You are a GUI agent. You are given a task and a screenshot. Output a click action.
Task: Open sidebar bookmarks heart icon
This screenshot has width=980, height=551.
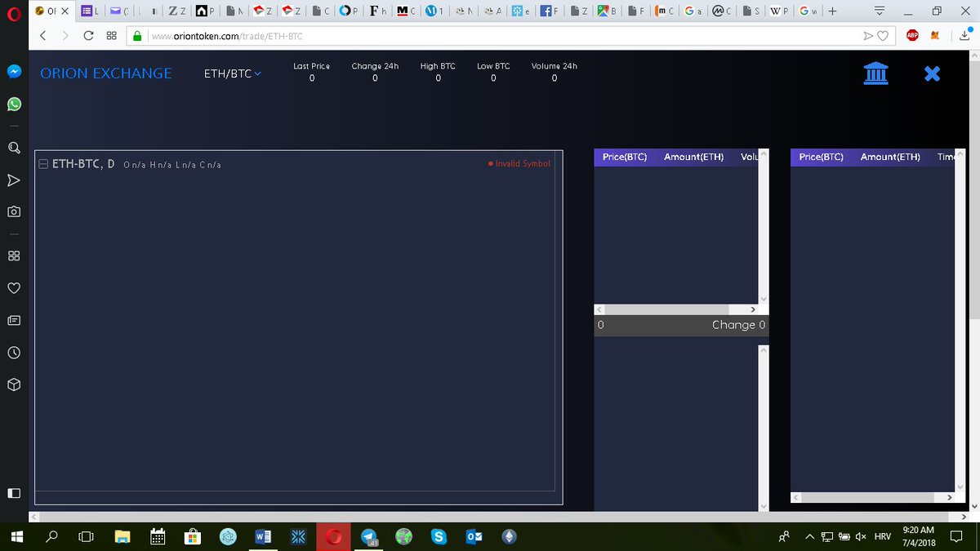[14, 288]
